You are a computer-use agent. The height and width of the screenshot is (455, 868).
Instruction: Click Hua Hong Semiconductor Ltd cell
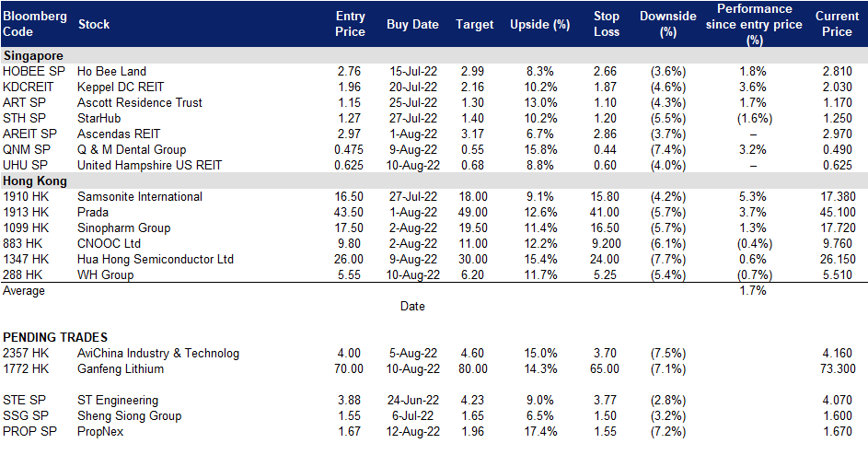(156, 259)
